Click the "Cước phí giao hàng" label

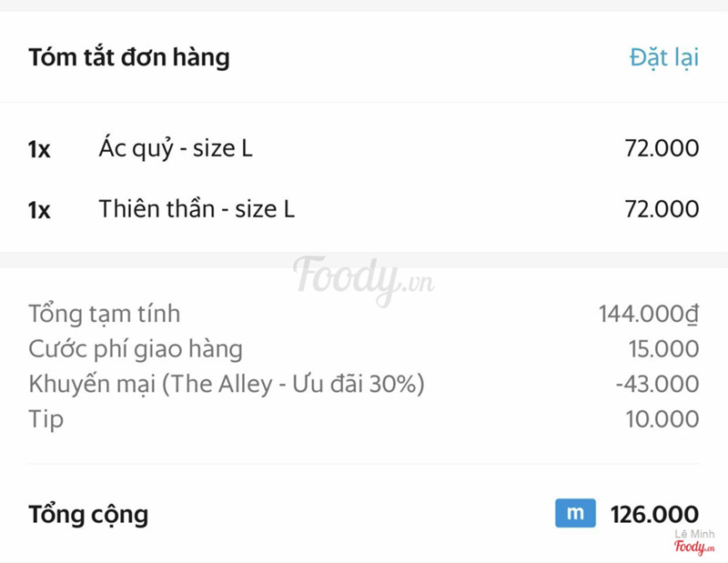tap(136, 349)
